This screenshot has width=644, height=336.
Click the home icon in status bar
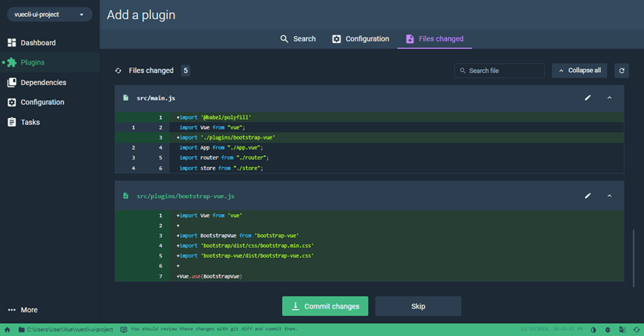point(8,330)
